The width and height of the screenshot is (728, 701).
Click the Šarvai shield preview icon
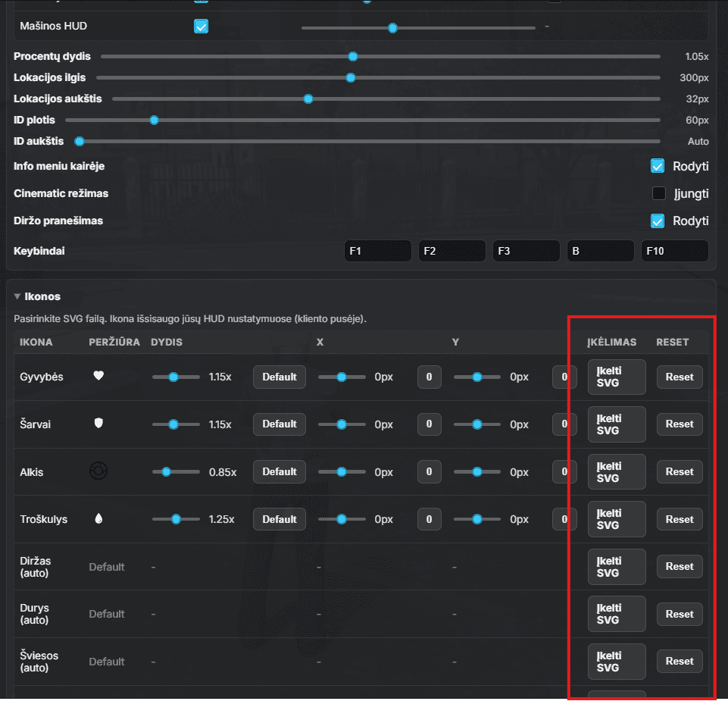point(98,424)
